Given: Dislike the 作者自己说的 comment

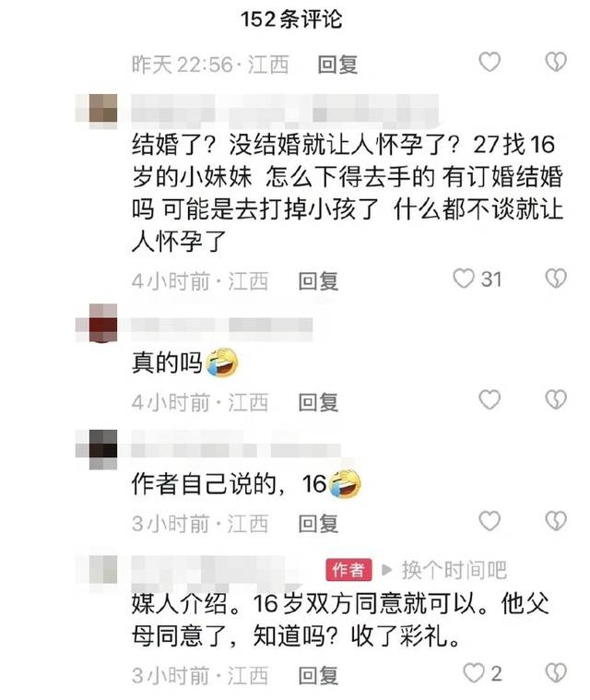Looking at the screenshot, I should (556, 521).
